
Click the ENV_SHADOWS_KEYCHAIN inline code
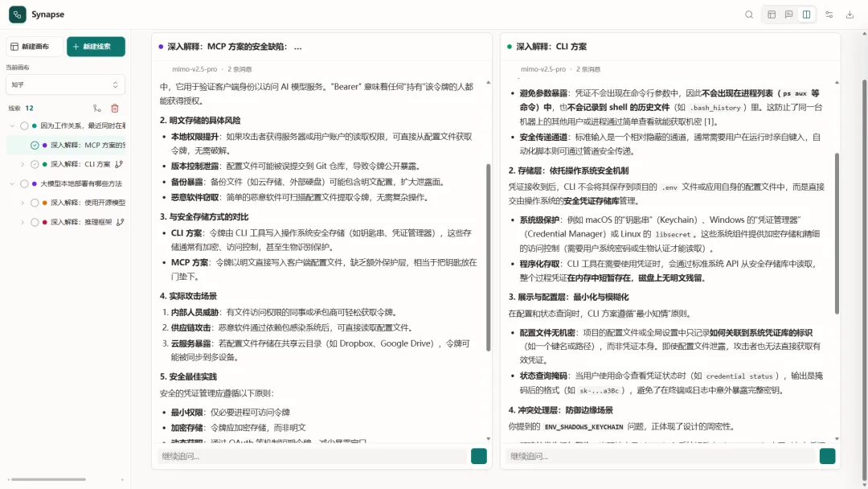pyautogui.click(x=583, y=427)
